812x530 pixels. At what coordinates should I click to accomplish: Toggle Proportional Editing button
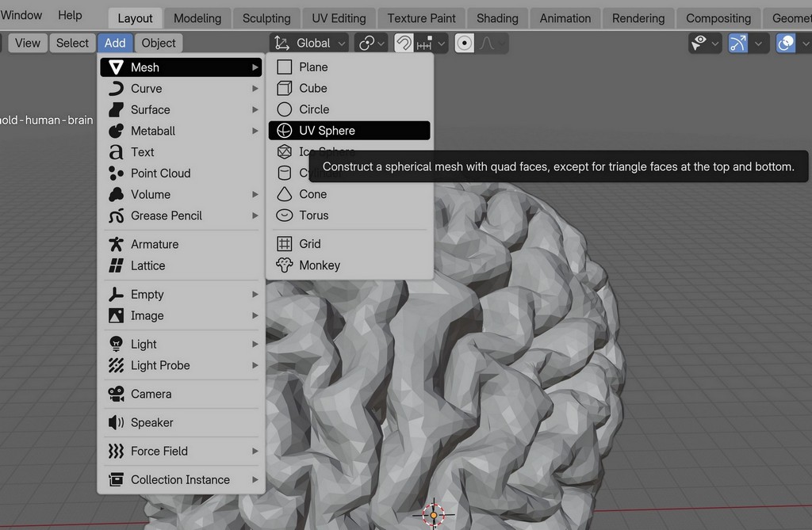coord(464,43)
